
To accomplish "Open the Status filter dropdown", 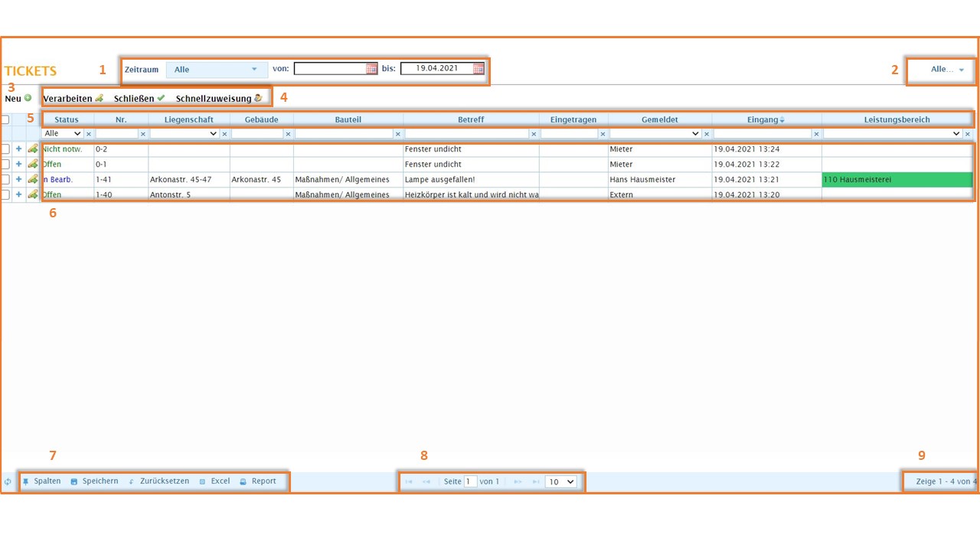I will pos(63,134).
